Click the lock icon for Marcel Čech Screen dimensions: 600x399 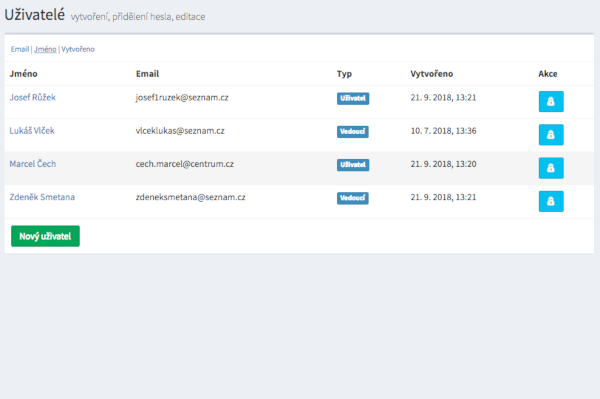[x=551, y=168]
